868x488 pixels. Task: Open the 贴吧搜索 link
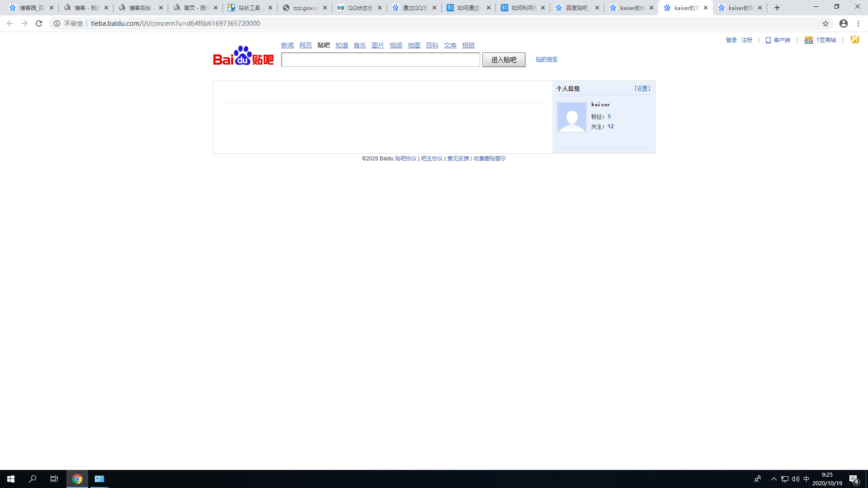547,59
